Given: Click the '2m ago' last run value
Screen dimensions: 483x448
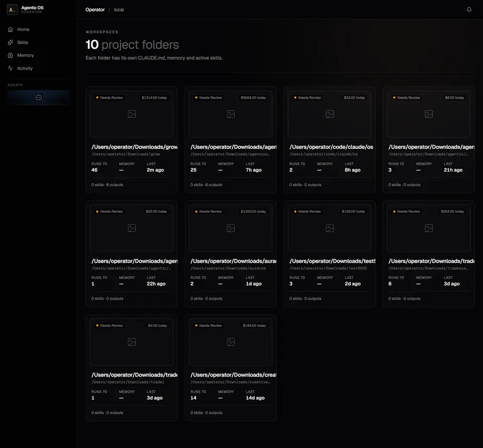Looking at the screenshot, I should click(x=155, y=170).
